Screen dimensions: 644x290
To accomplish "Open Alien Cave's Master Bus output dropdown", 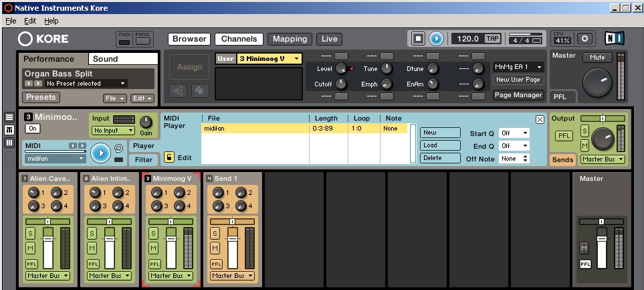I will [x=47, y=276].
